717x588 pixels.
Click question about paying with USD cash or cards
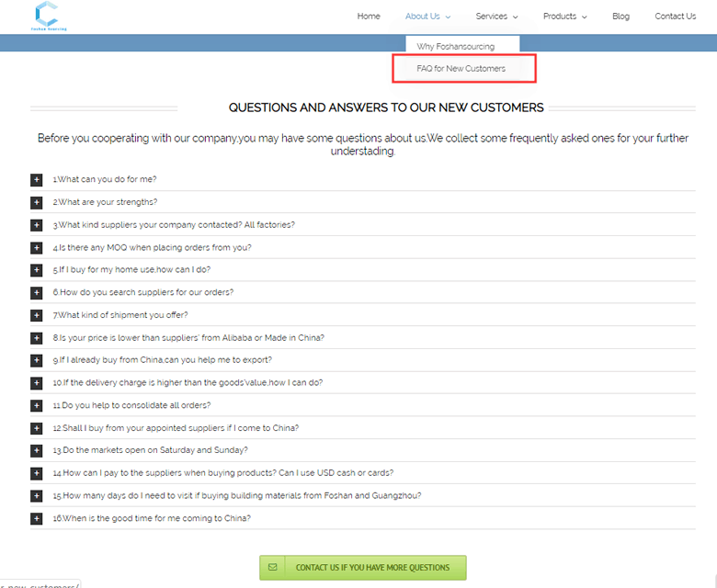(x=223, y=473)
